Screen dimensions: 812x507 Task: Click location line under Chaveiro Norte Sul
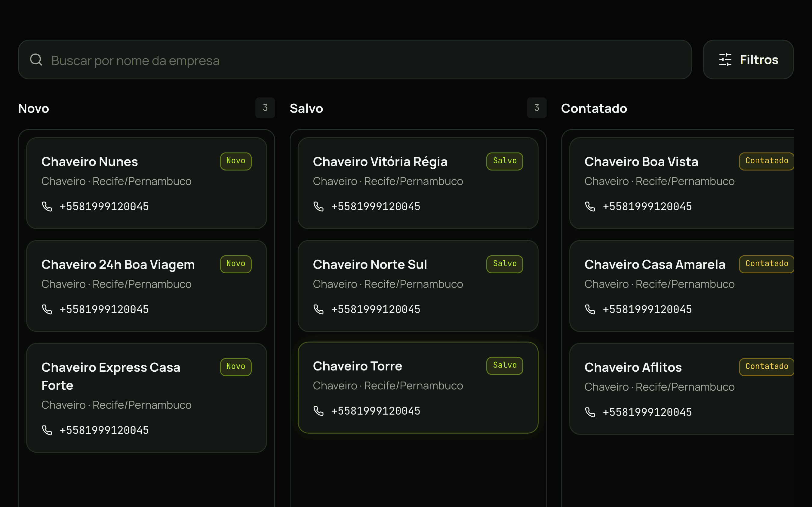tap(388, 284)
